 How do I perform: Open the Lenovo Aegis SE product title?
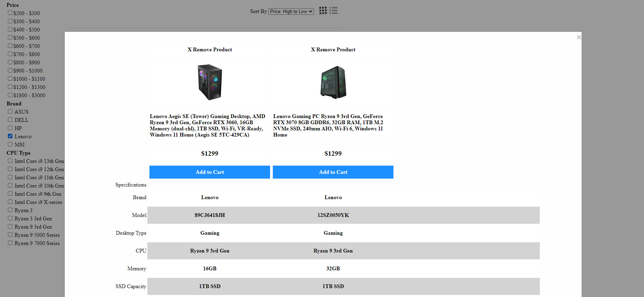pos(207,126)
